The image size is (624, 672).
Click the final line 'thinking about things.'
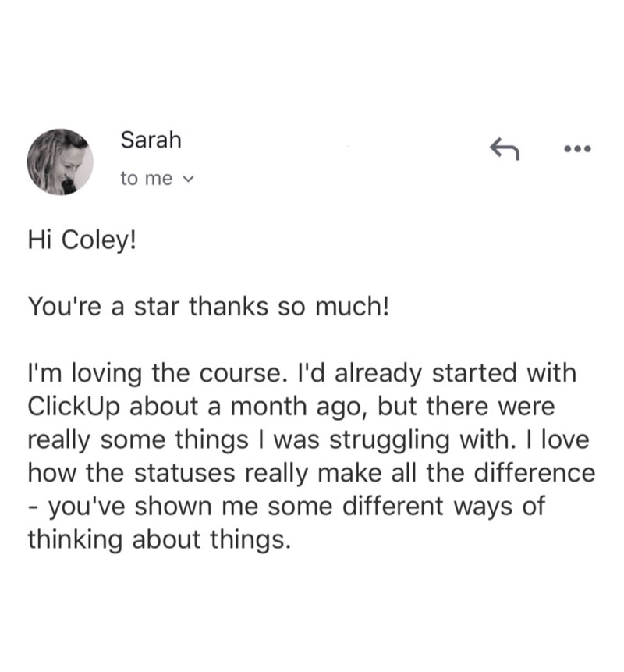pos(159,539)
